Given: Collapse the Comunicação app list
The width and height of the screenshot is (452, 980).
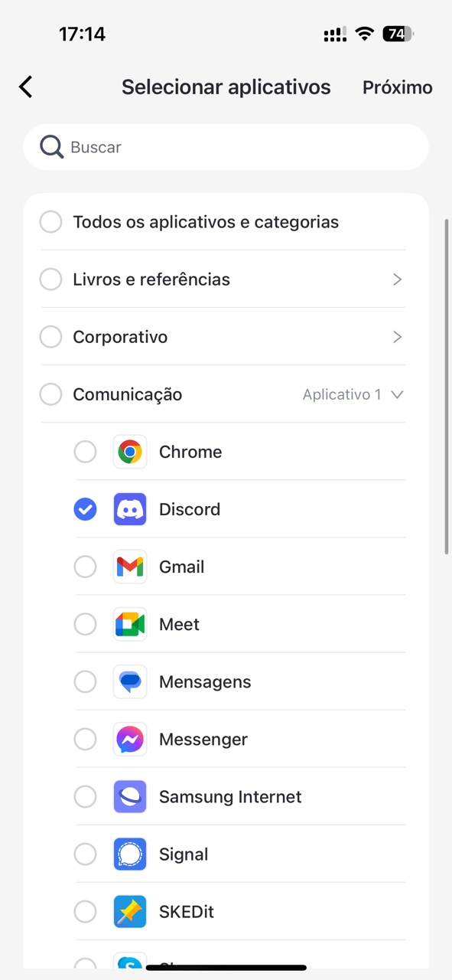Looking at the screenshot, I should click(x=397, y=394).
